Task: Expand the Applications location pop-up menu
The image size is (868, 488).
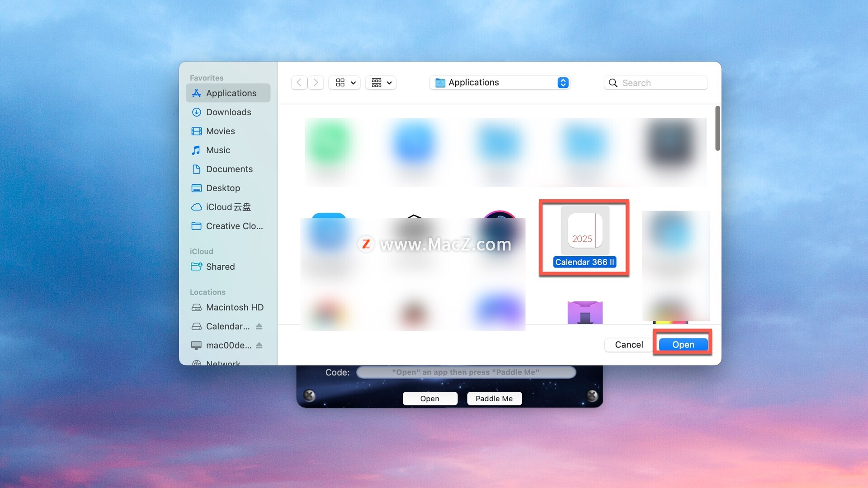Action: (500, 83)
